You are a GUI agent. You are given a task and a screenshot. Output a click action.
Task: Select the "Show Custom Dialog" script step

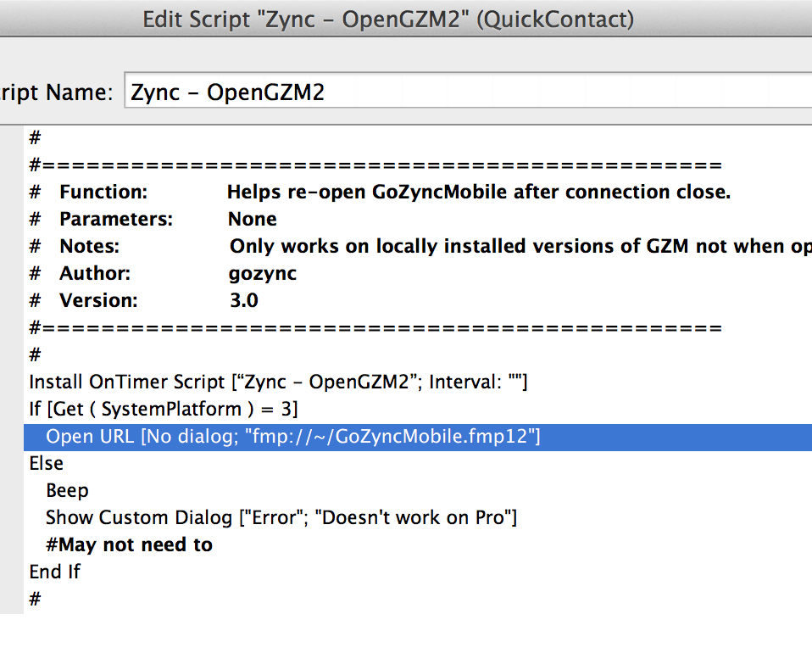pos(418,517)
